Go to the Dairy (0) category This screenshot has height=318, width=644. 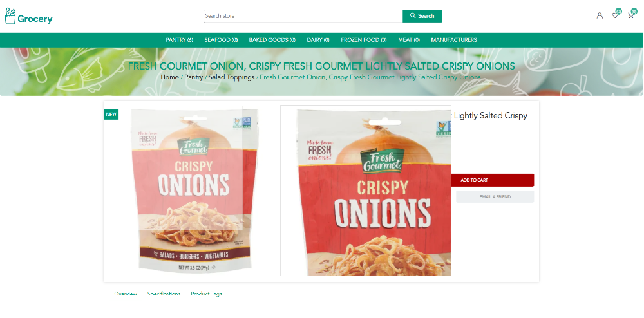click(x=318, y=40)
